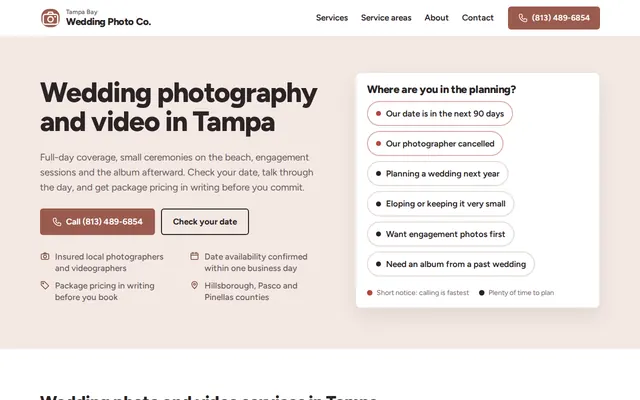This screenshot has height=400, width=640.
Task: Click the hero paragraph starting "Full-day coverage"
Action: 177,172
